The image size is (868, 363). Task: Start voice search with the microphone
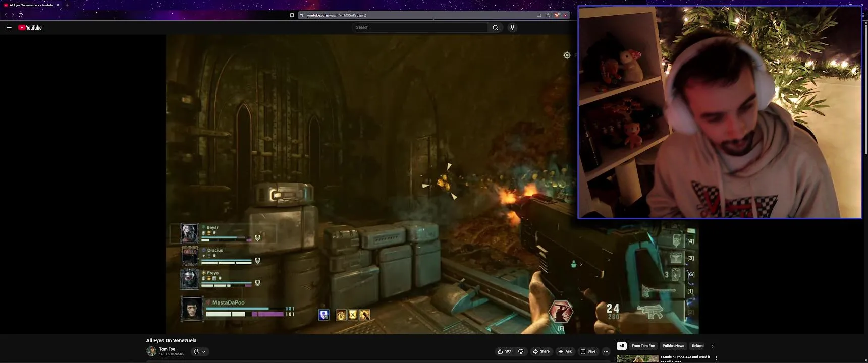point(512,27)
